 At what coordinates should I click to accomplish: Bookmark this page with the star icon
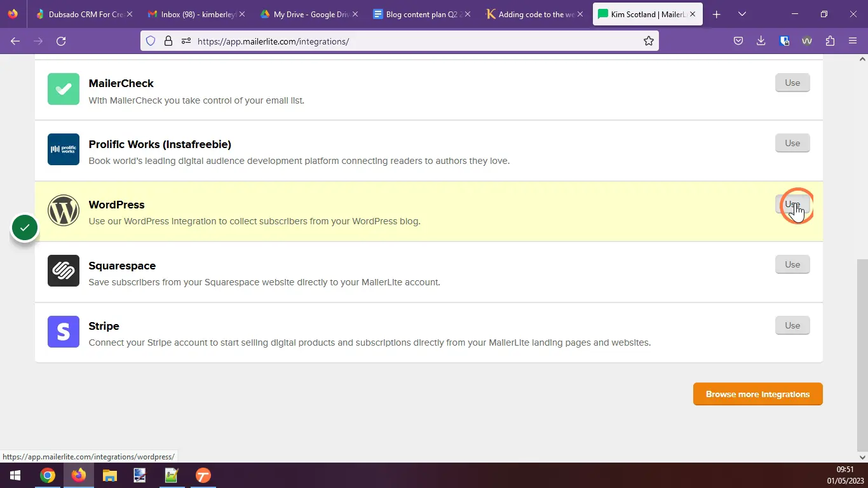coord(649,41)
